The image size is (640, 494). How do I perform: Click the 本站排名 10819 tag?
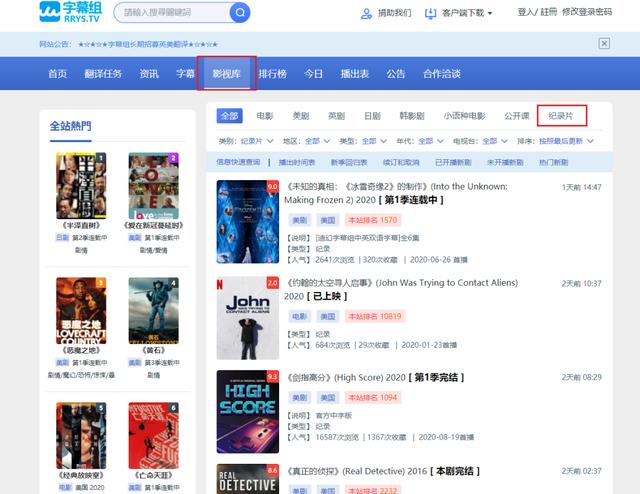(x=375, y=316)
